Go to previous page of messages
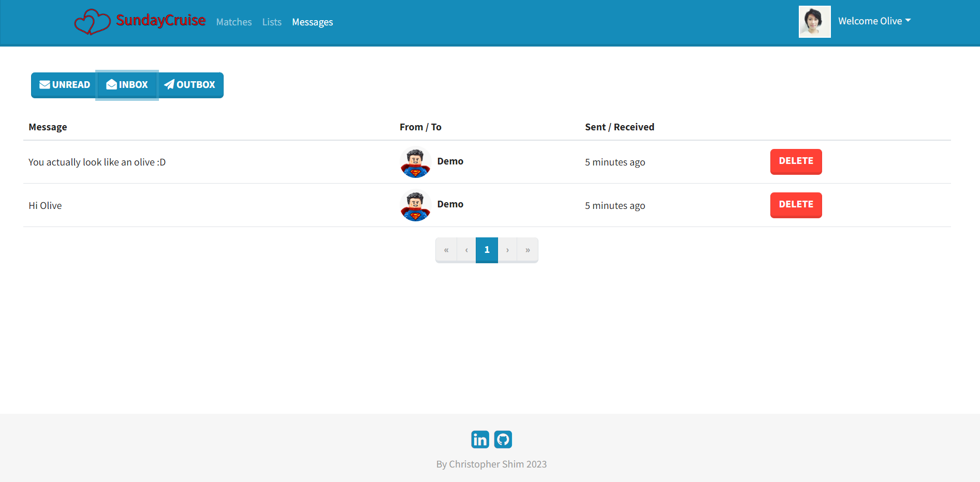This screenshot has height=482, width=980. click(x=466, y=250)
